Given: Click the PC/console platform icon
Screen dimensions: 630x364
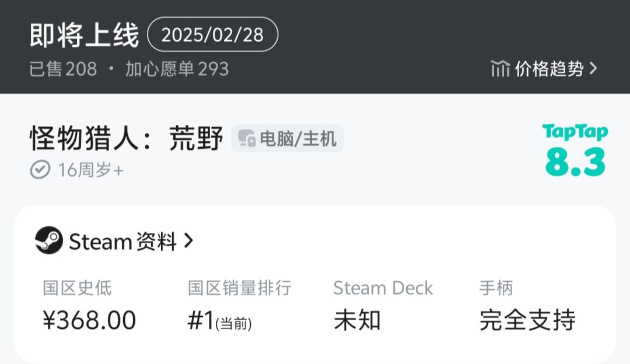Looking at the screenshot, I should pyautogui.click(x=247, y=138).
